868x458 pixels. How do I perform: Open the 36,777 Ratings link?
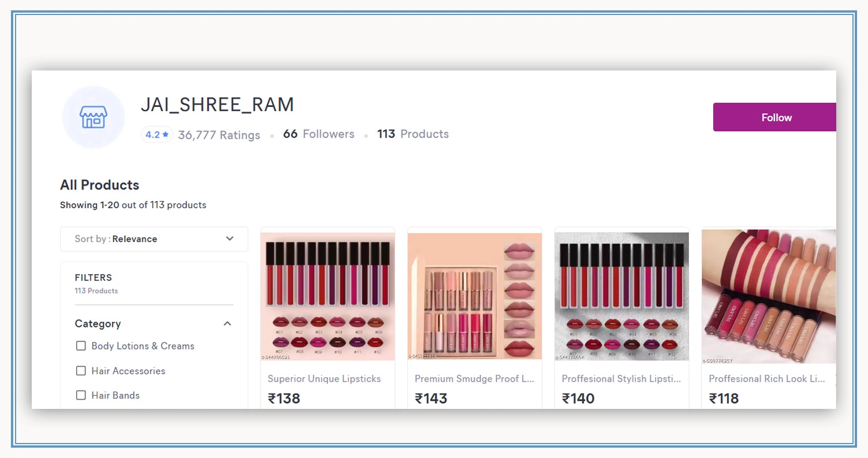click(219, 135)
